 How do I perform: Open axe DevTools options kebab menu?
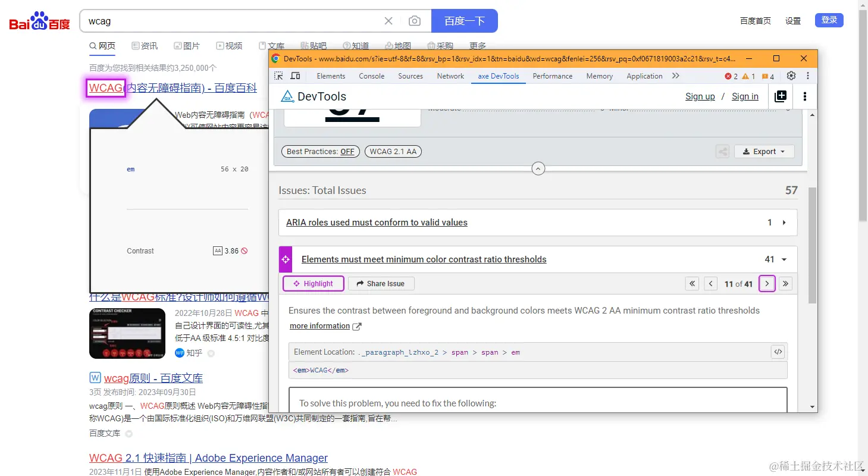805,96
